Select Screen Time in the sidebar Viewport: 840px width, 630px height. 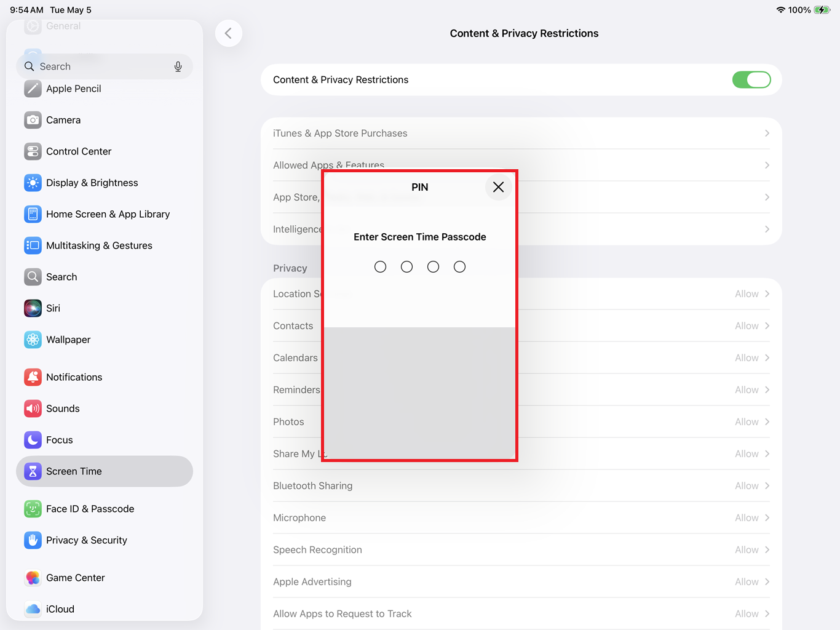point(105,471)
